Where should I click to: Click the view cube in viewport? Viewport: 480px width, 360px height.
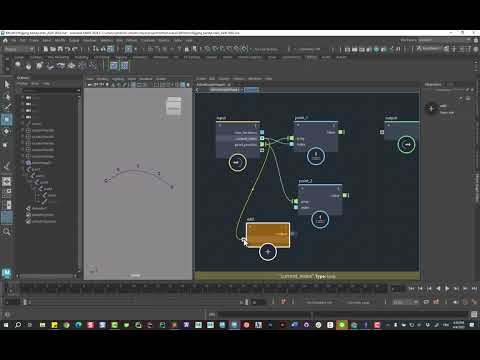coord(174,106)
